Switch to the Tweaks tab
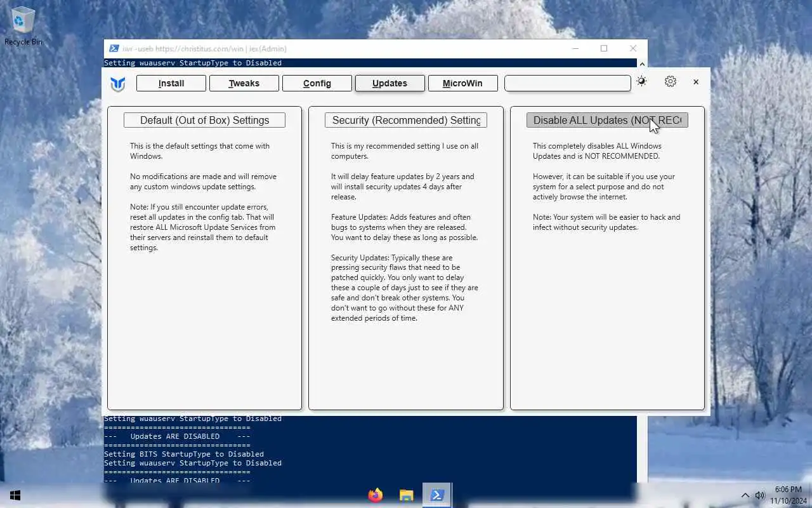 coord(244,83)
